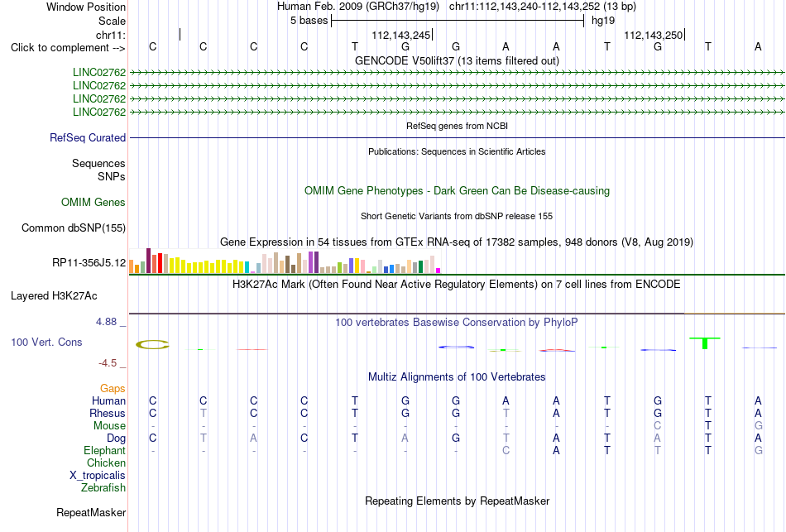Click 'Multiz Alignments of 100 Vertebrates' title
The height and width of the screenshot is (532, 786).
point(457,377)
